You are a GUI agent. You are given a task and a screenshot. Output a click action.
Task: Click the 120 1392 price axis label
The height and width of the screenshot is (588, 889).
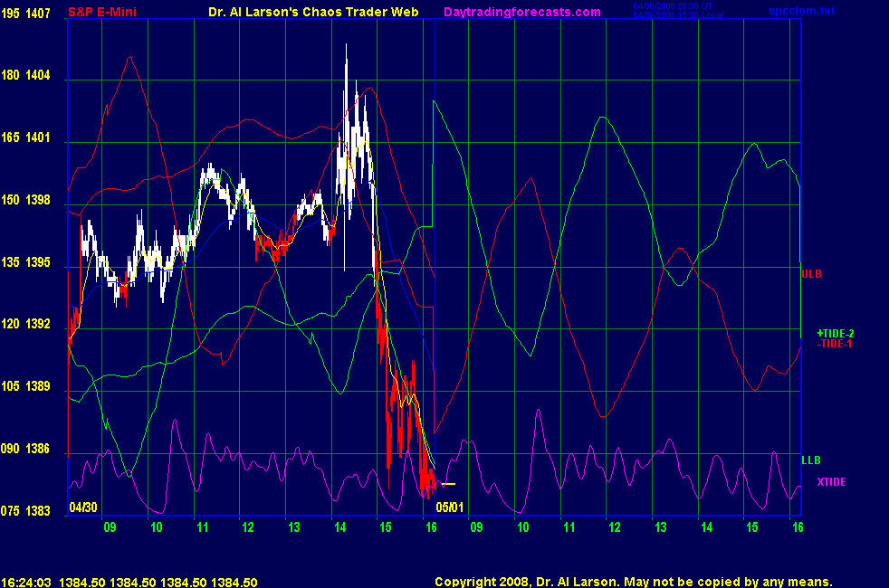(25, 324)
